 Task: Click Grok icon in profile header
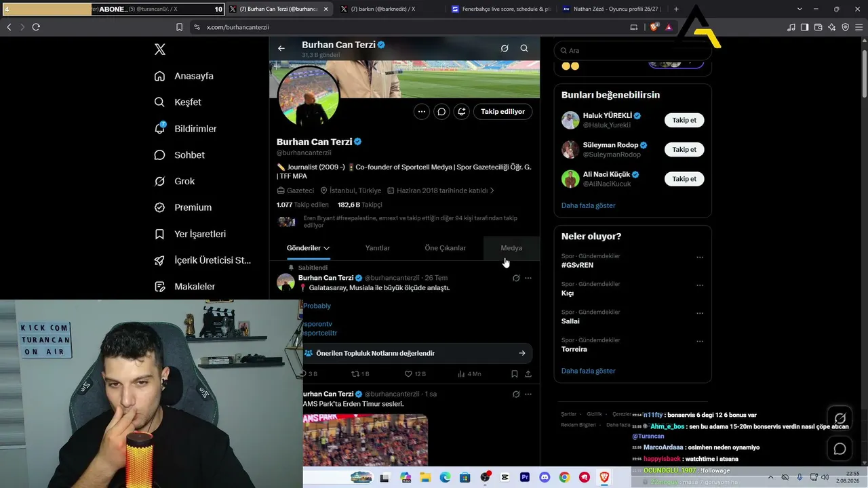[505, 49]
